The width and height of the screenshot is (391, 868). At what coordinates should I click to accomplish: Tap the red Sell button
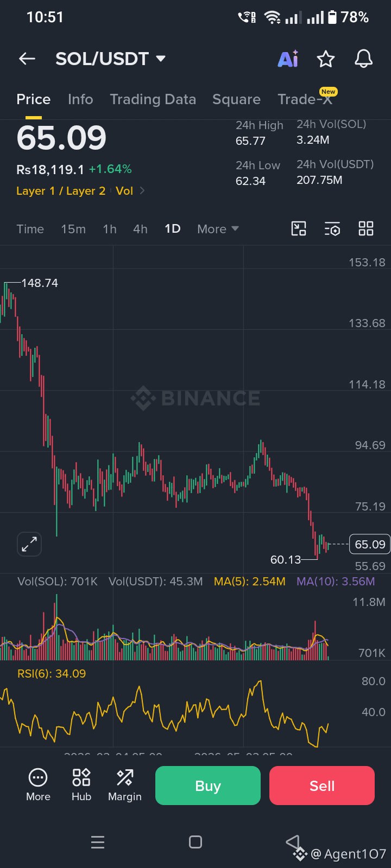point(322,786)
